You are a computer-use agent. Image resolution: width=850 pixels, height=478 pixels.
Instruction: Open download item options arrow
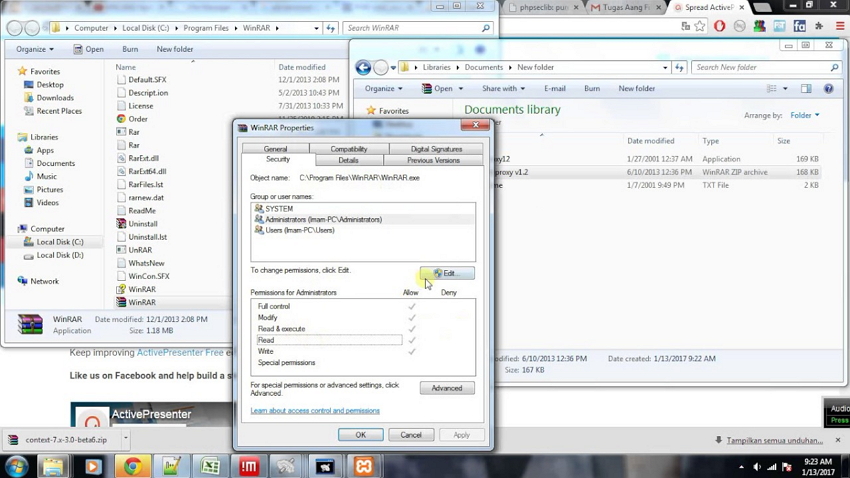125,438
